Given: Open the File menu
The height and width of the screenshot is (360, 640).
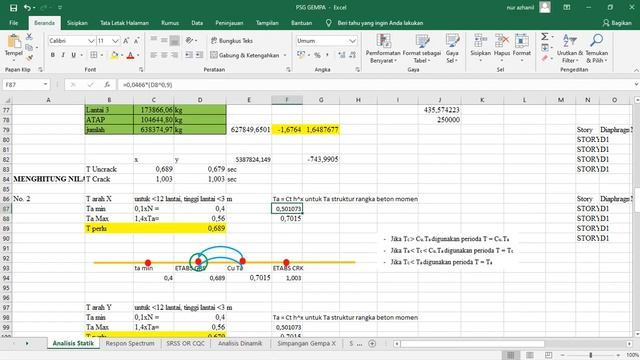Looking at the screenshot, I should [13, 23].
